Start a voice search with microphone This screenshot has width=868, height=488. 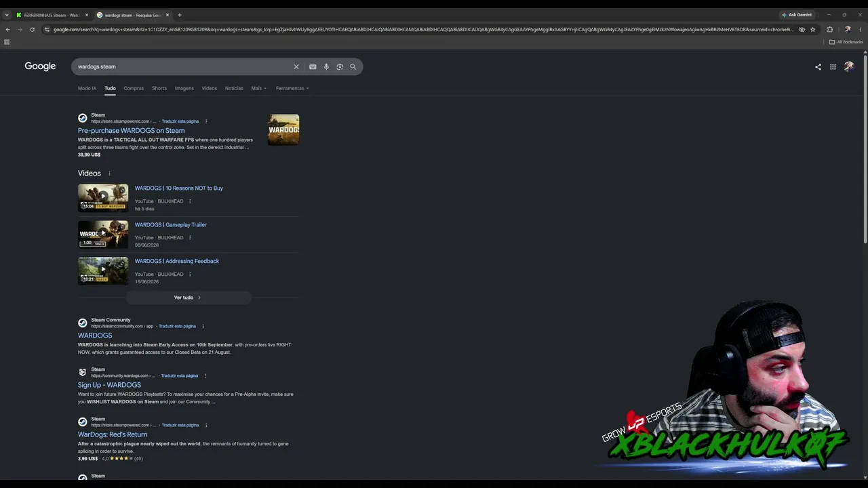pyautogui.click(x=326, y=66)
